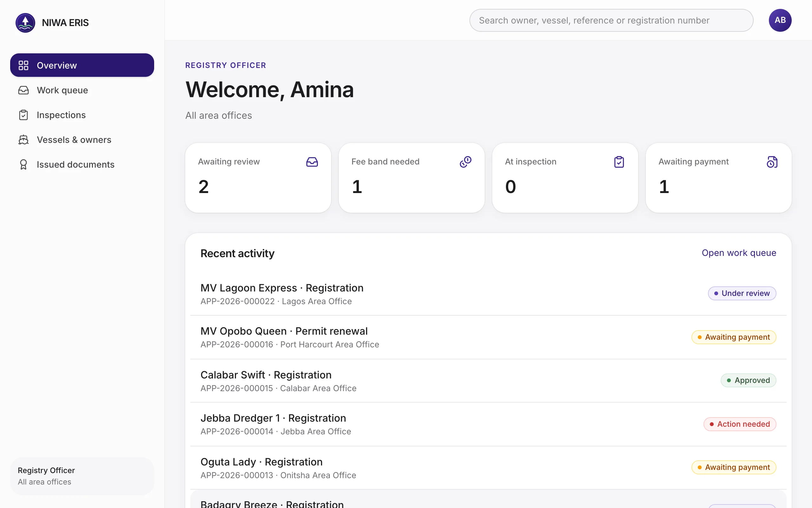Click the Action needed status badge

point(740,424)
